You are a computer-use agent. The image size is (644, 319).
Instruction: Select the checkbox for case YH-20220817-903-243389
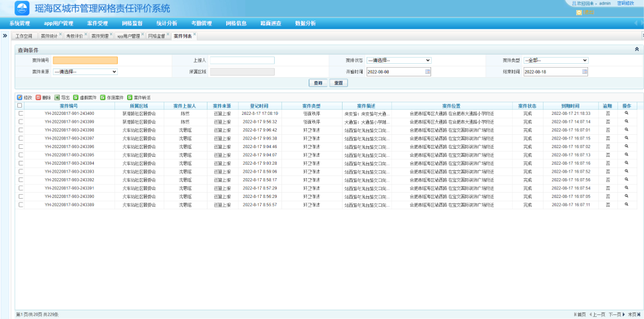20,205
